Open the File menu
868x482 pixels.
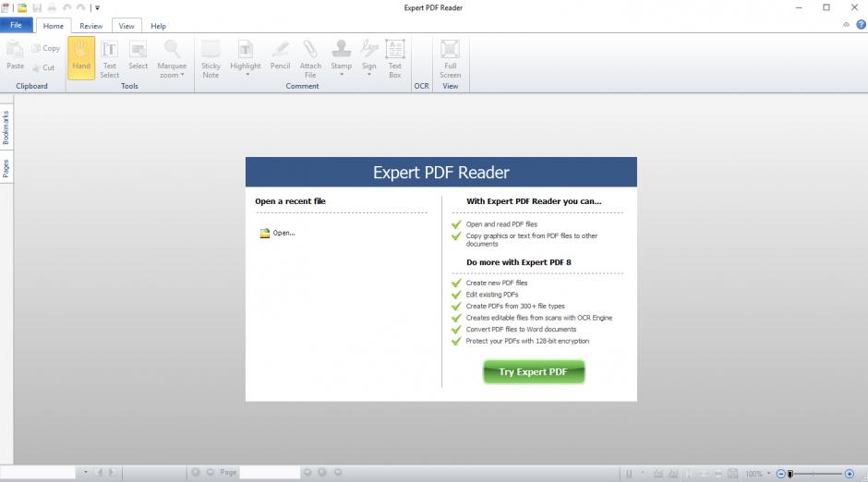coord(16,25)
